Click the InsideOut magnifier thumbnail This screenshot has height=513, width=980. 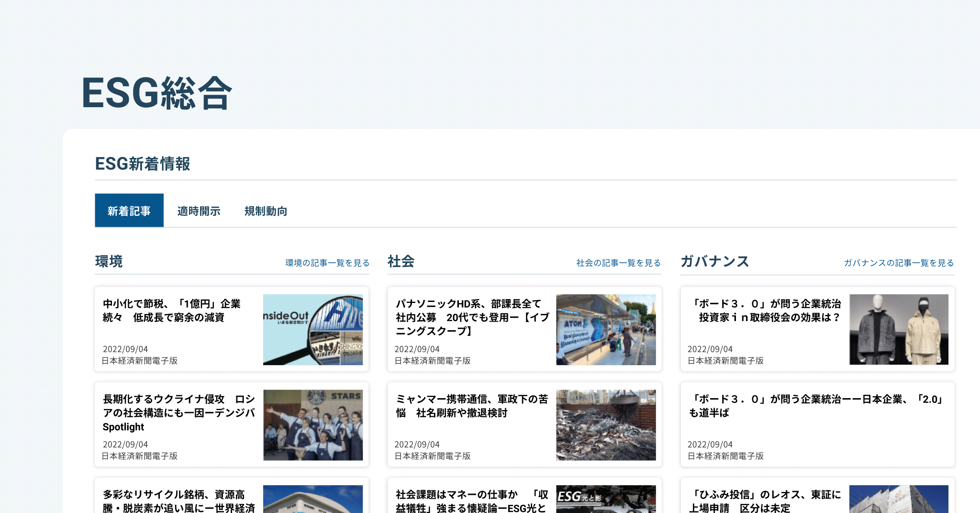(313, 330)
